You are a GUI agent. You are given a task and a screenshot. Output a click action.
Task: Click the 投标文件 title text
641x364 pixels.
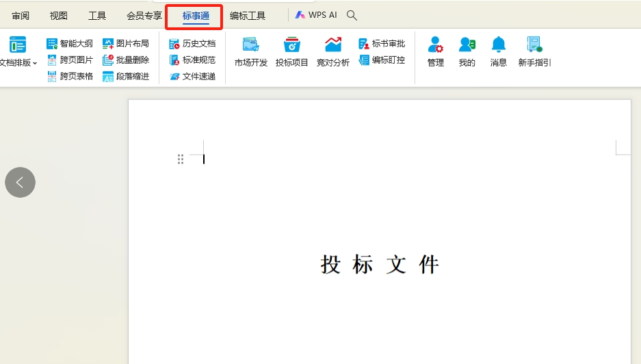pos(380,264)
